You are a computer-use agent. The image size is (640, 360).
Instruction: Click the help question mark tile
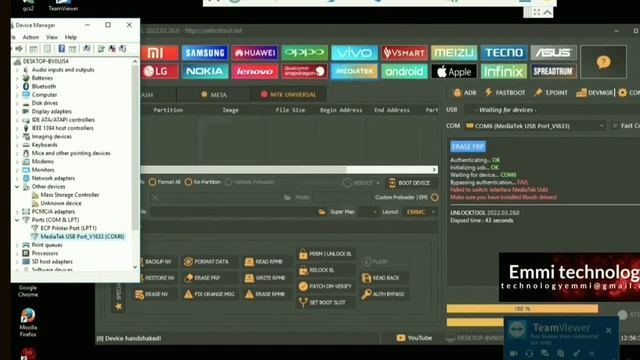603,62
